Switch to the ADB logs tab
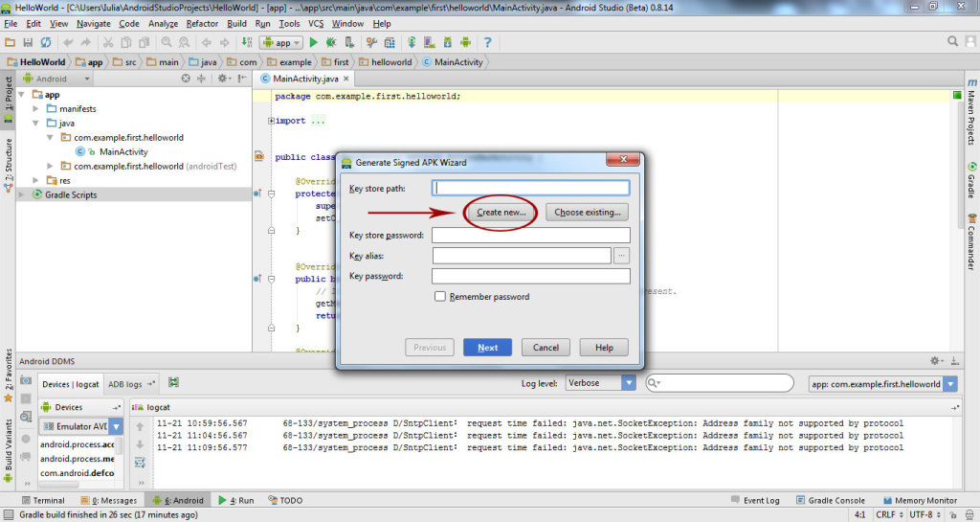 tap(130, 384)
